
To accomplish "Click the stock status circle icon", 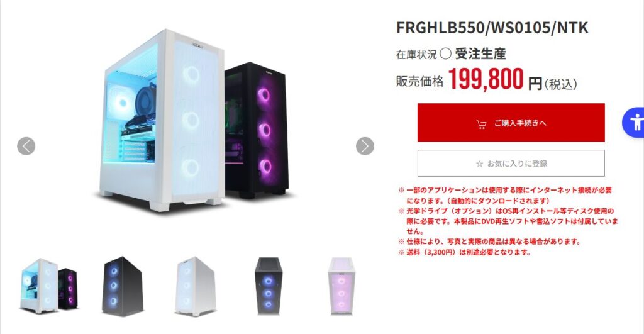I will 445,53.
